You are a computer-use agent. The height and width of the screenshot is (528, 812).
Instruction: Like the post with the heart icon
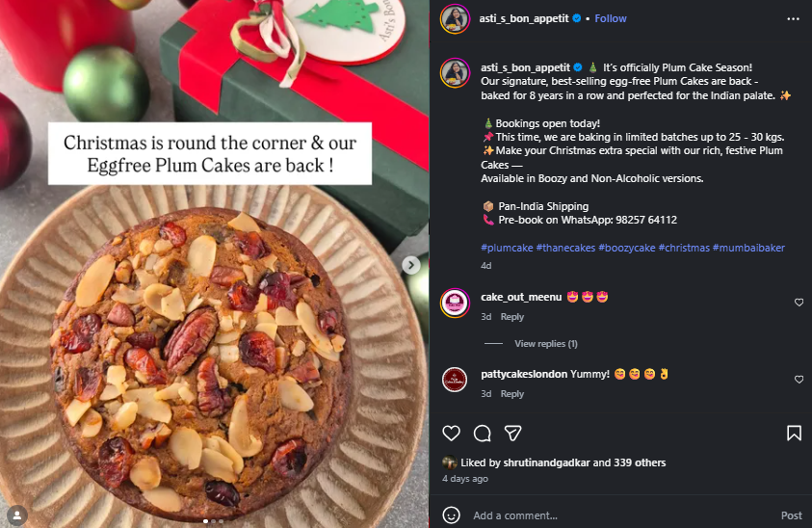(451, 434)
